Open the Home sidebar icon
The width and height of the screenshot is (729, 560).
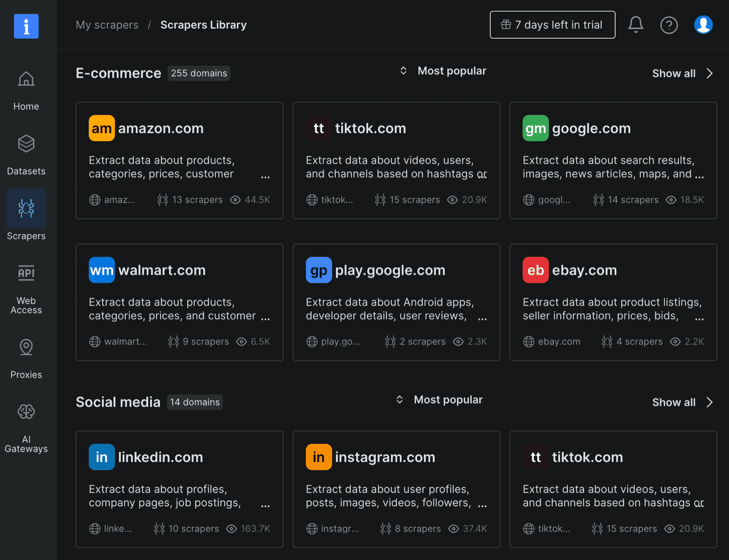coord(26,79)
